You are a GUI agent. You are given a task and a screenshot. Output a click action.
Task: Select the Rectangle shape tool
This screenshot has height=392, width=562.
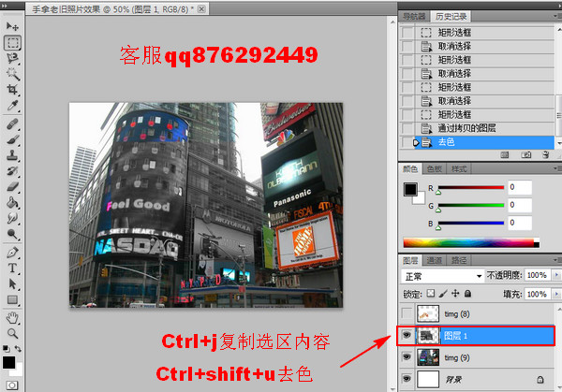[x=12, y=299]
